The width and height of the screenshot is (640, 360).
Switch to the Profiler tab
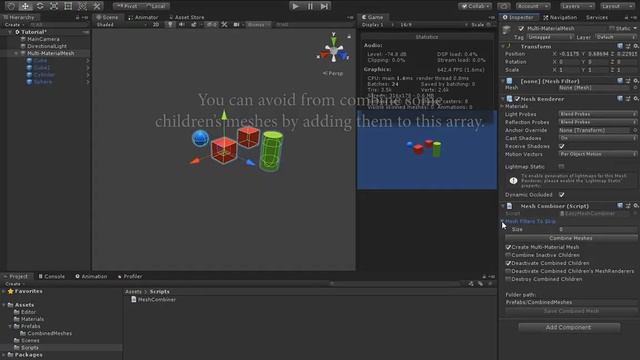point(130,276)
